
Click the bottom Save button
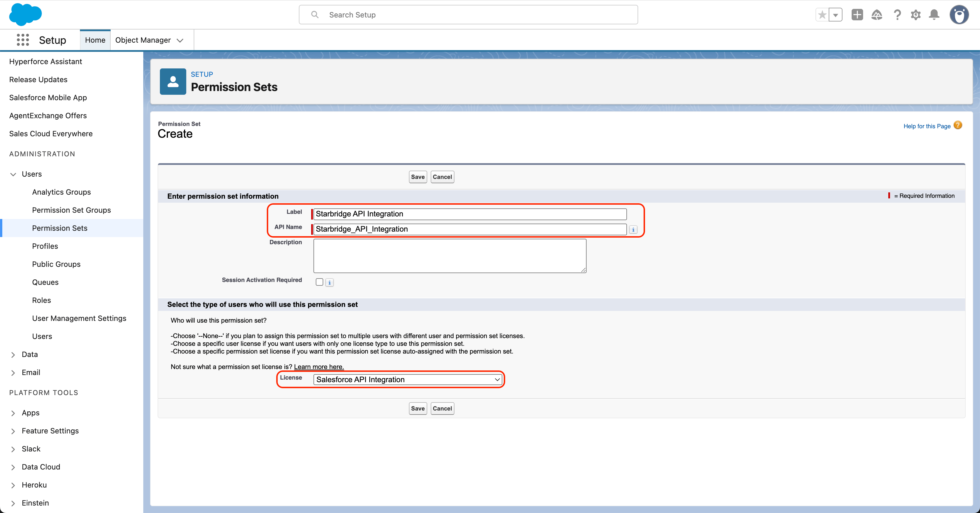pos(418,409)
